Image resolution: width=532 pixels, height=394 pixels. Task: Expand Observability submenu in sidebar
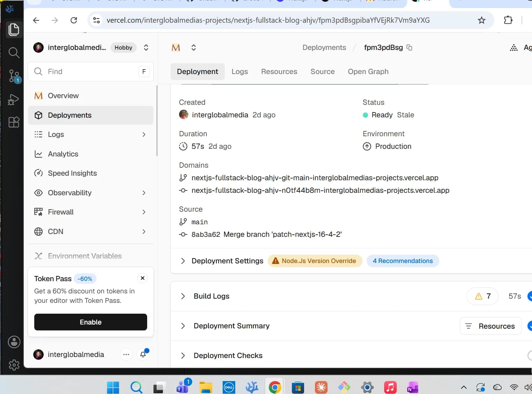[x=144, y=193]
